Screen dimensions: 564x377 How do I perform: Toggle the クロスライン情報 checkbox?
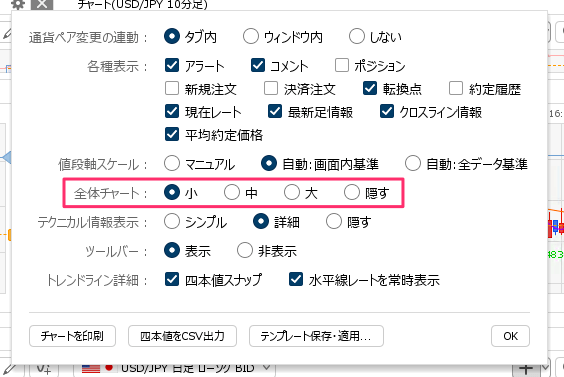point(387,112)
